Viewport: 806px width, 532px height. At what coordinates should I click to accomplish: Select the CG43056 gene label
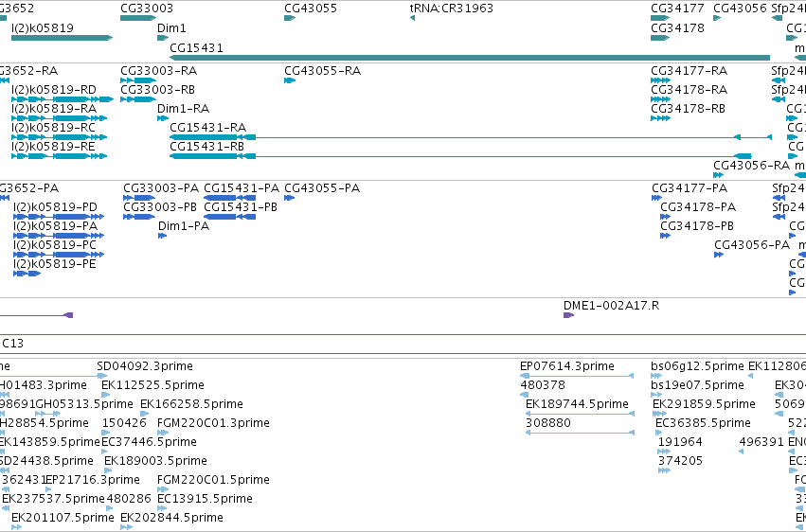click(740, 9)
